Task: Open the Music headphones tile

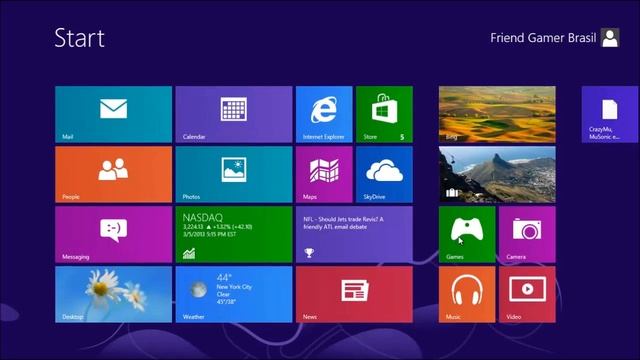Action: tap(467, 294)
